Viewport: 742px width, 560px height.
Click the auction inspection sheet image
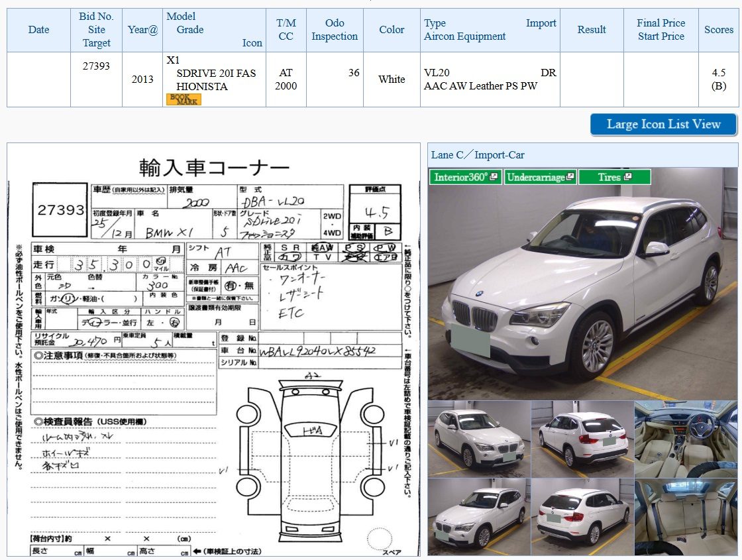[x=213, y=349]
